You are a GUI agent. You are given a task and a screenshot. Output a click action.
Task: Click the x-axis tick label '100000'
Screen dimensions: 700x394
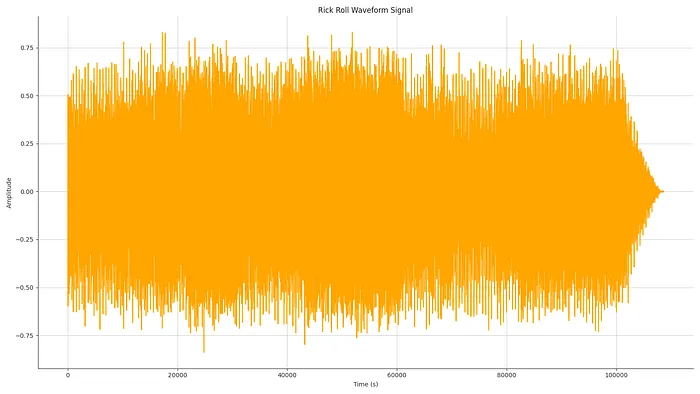[x=617, y=375]
